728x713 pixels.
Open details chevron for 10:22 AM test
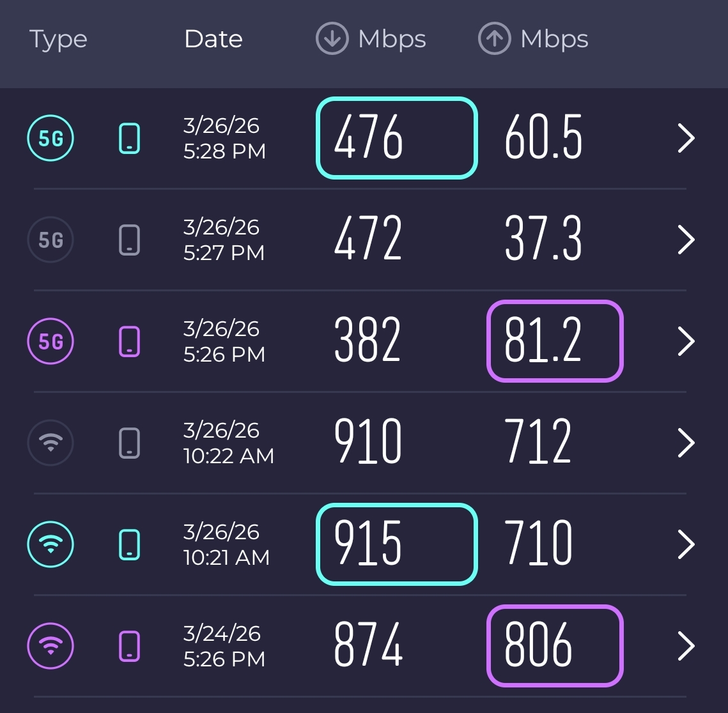(686, 442)
